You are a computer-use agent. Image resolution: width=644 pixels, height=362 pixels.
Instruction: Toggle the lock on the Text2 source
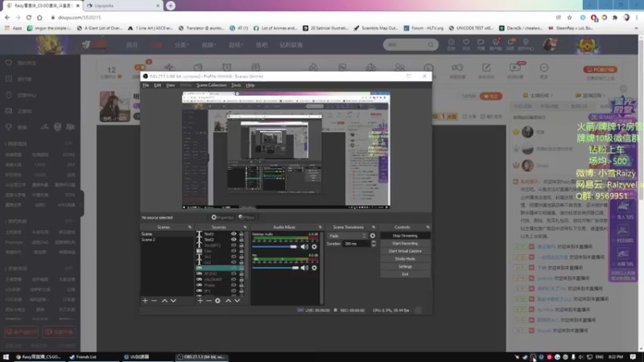coord(241,240)
